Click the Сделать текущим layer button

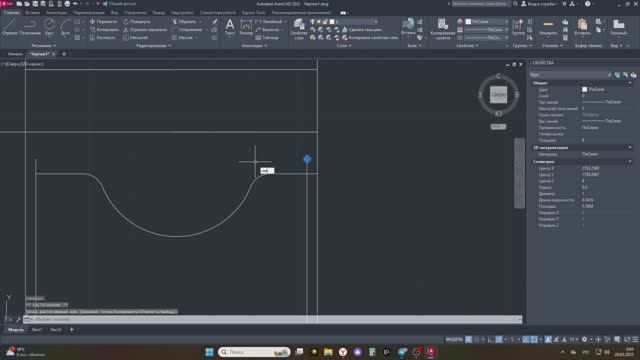362,29
